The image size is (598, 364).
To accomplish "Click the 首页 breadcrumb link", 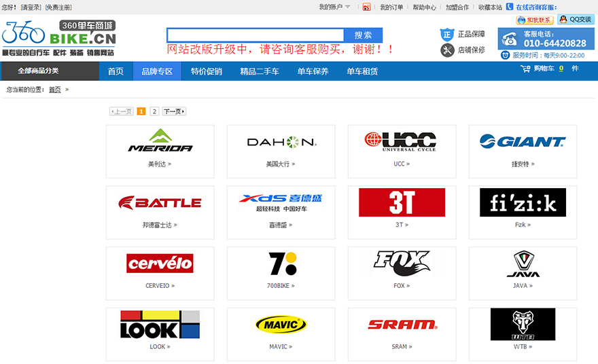I will [x=55, y=90].
